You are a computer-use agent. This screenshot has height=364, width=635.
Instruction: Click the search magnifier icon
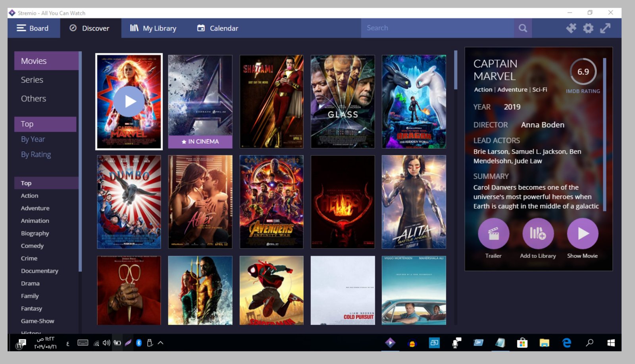click(x=523, y=28)
